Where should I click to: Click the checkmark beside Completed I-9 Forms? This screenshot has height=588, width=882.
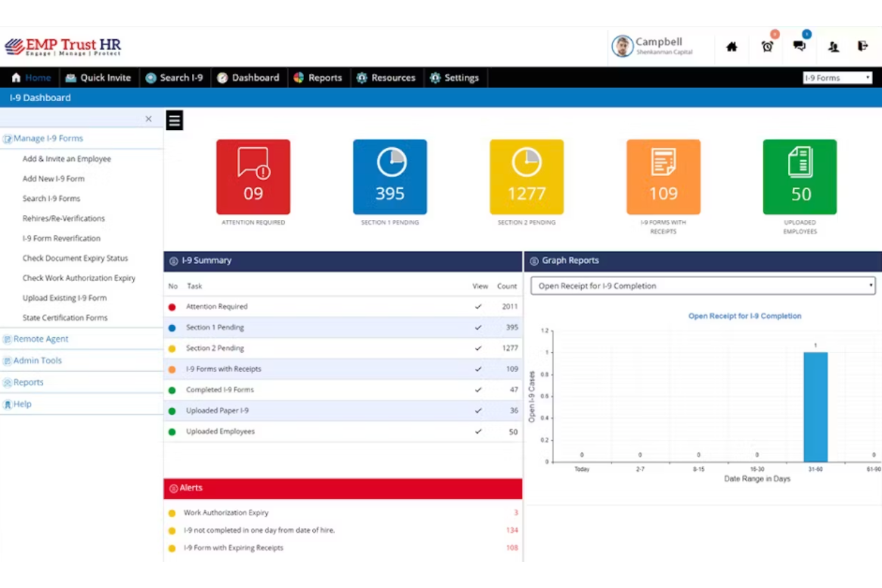[x=478, y=390]
